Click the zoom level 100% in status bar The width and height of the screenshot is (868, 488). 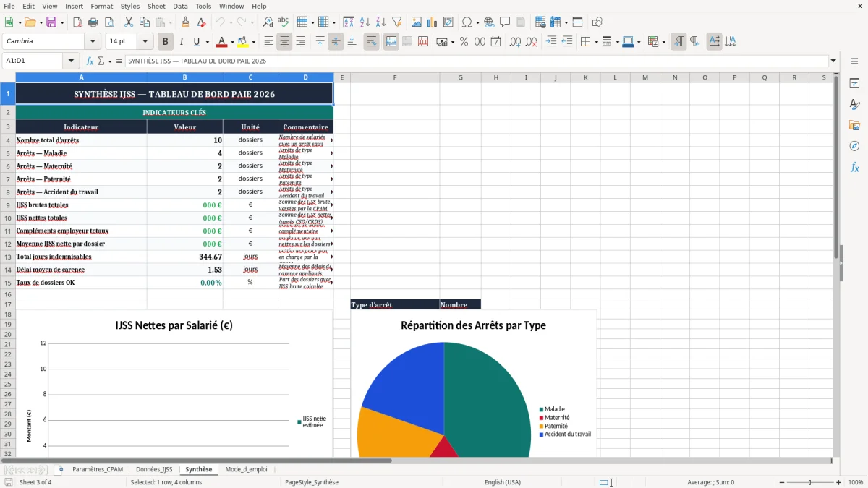point(856,482)
